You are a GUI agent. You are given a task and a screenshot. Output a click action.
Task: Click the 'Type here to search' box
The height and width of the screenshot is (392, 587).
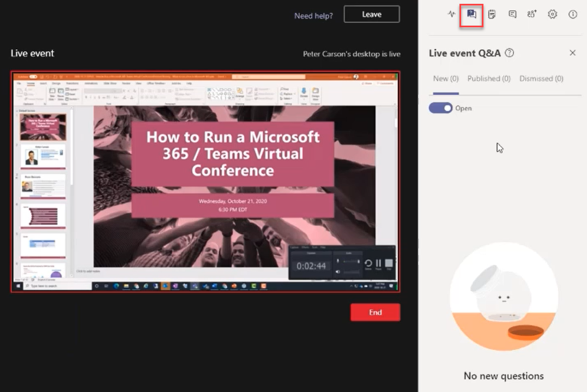click(58, 286)
